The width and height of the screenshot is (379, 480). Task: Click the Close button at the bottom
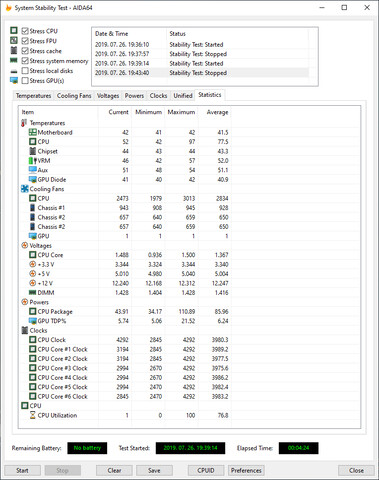(x=356, y=470)
